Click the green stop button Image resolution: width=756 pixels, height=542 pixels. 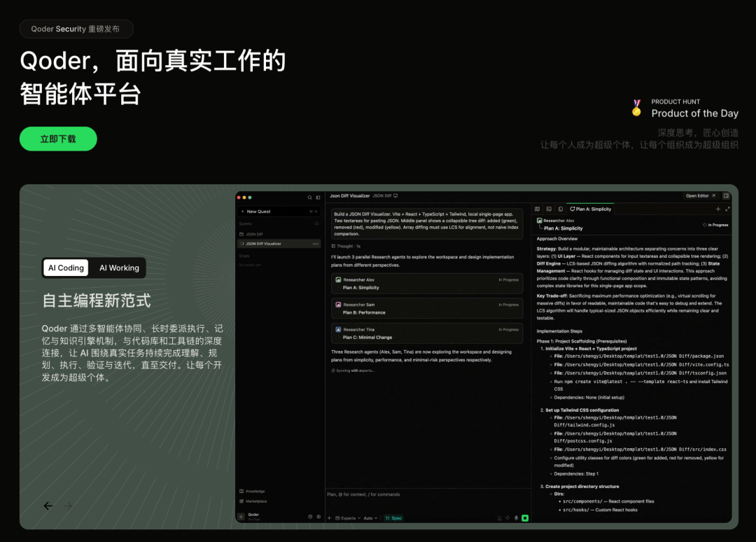pos(525,518)
